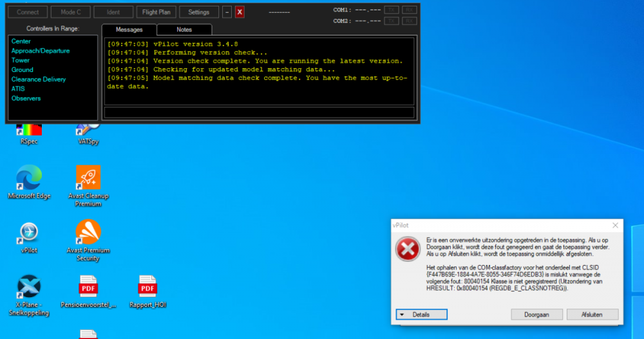This screenshot has width=644, height=339.
Task: Toggle COM2 RX button
Action: click(409, 21)
